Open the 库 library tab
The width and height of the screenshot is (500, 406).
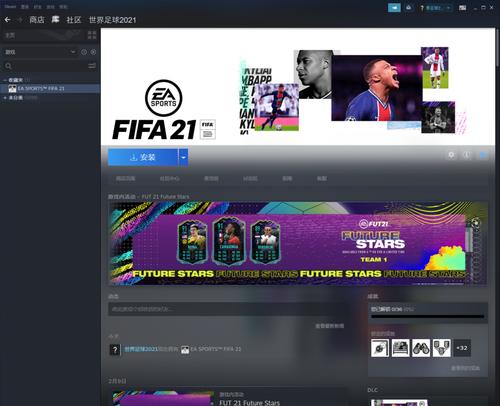point(55,20)
